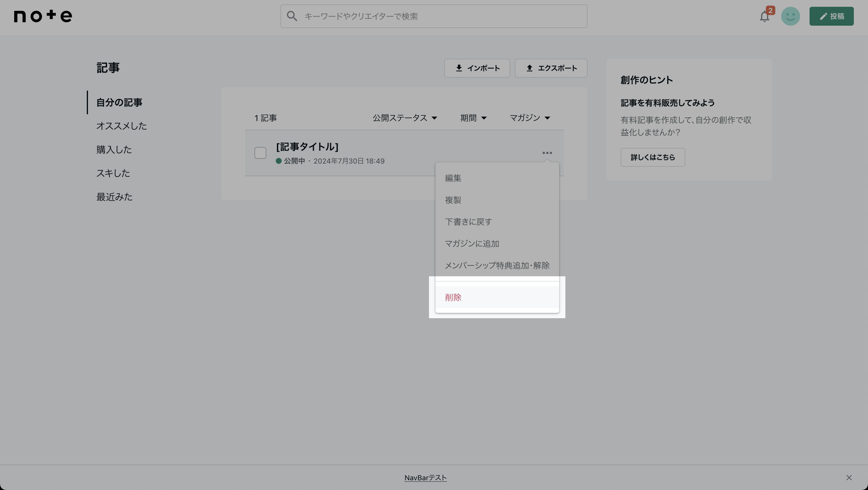Open the notifications bell
Image resolution: width=868 pixels, height=490 pixels.
coord(765,16)
